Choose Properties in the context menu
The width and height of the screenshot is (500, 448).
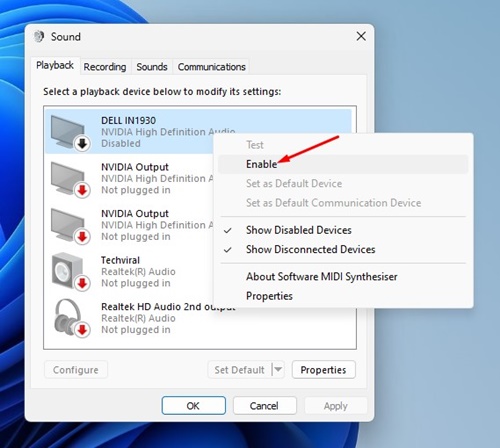click(343, 296)
